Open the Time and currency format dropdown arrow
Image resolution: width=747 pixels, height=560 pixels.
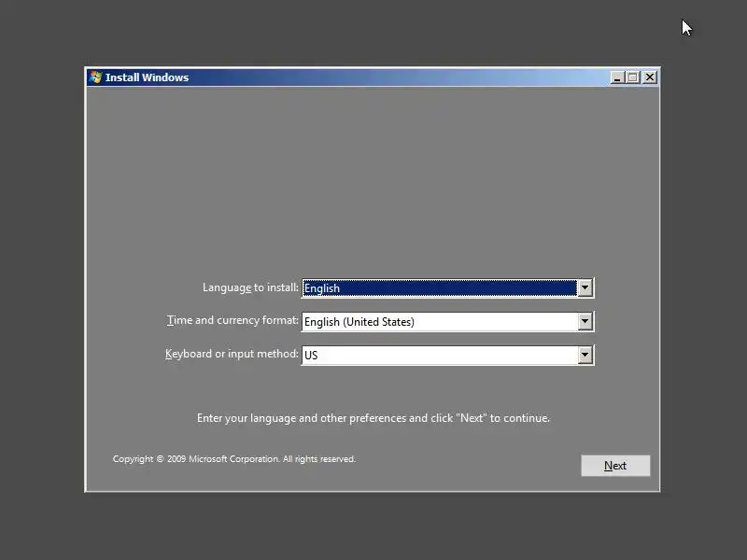[585, 321]
